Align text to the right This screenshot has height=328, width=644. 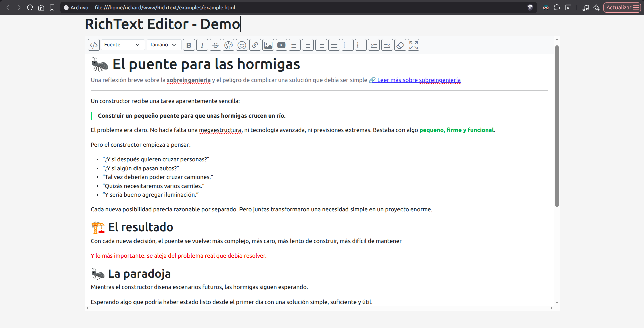[321, 45]
